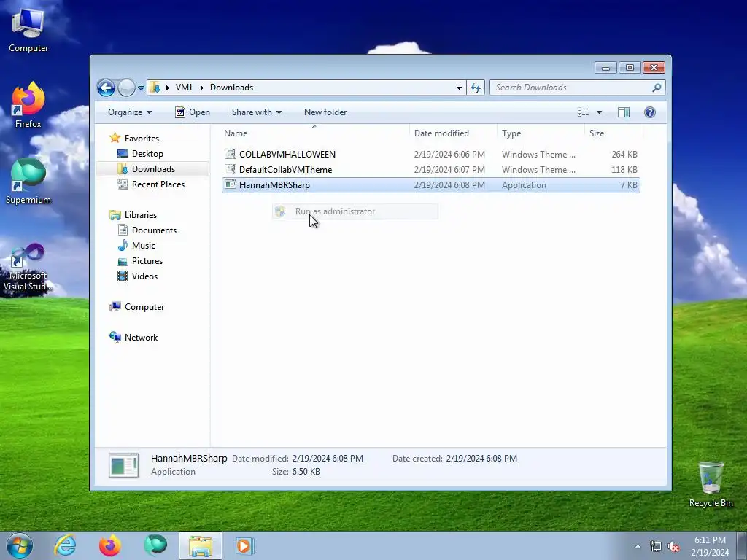This screenshot has width=747, height=560.
Task: Open Videos library
Action: pyautogui.click(x=144, y=276)
